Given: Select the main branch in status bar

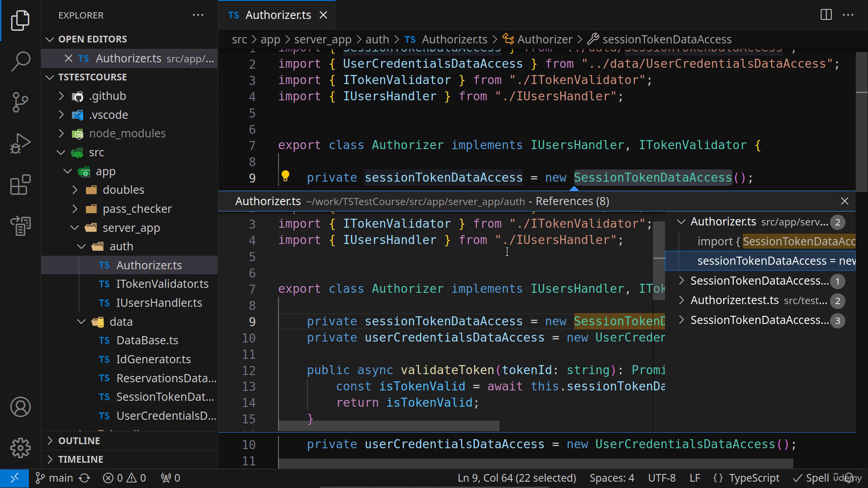Looking at the screenshot, I should [x=54, y=478].
